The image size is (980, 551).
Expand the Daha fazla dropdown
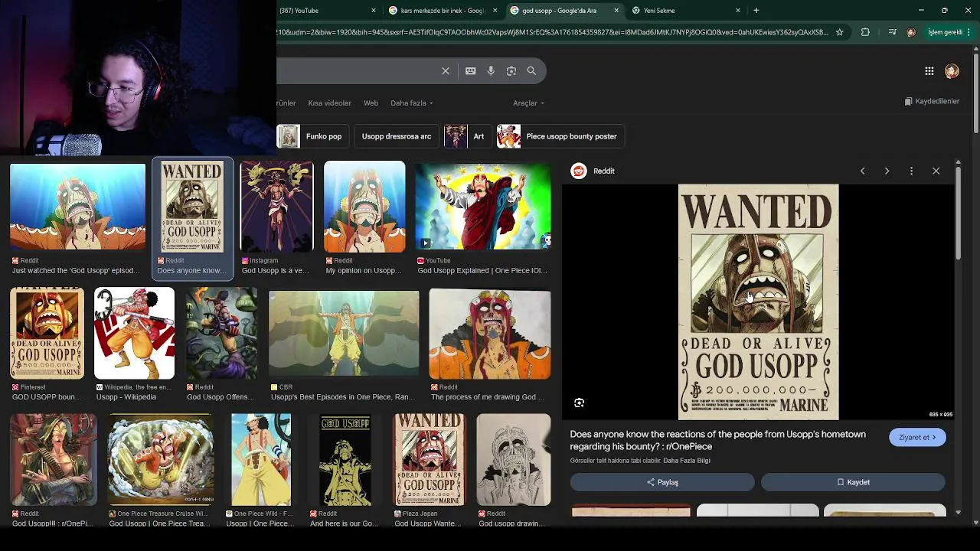[x=411, y=103]
